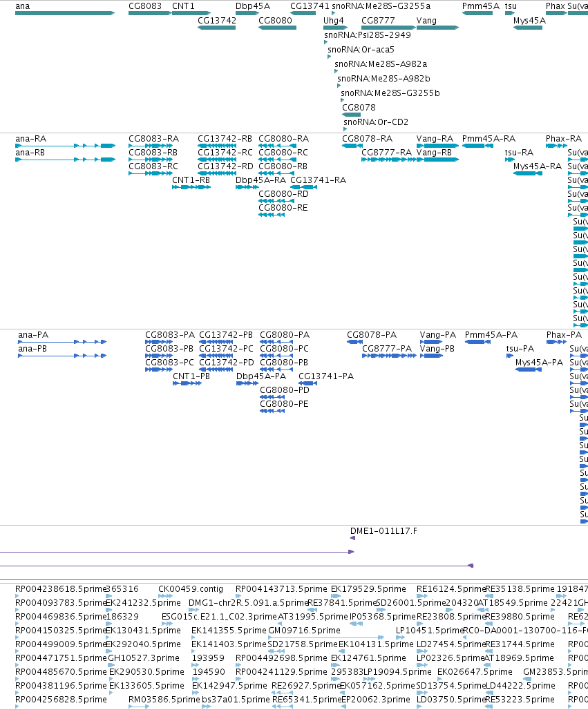Open the tsu-RA transcript
This screenshot has height=710, width=588.
pos(510,160)
